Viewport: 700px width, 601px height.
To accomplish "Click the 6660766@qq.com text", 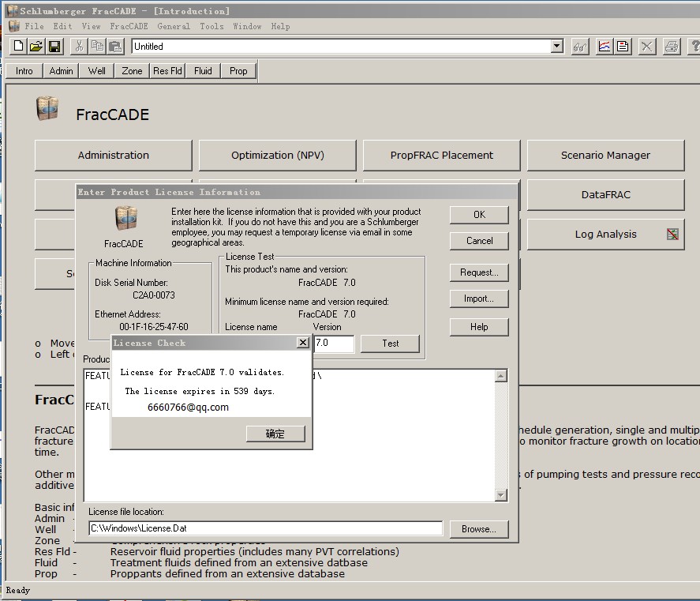I will 188,407.
